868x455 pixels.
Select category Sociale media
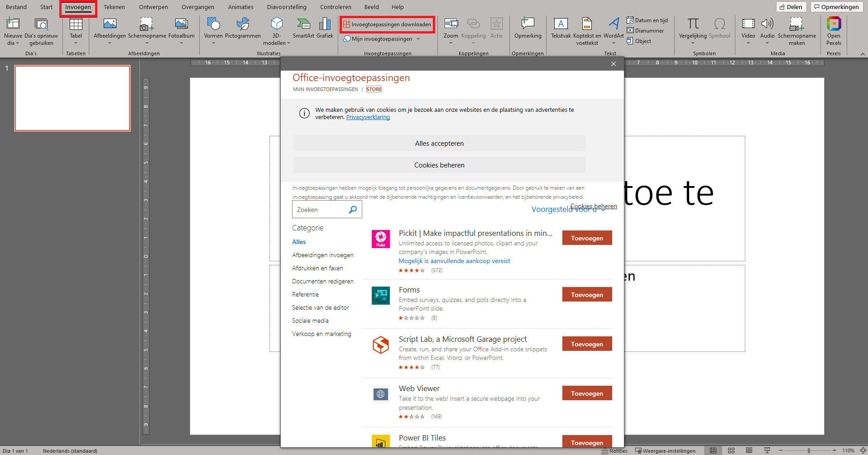click(x=310, y=321)
